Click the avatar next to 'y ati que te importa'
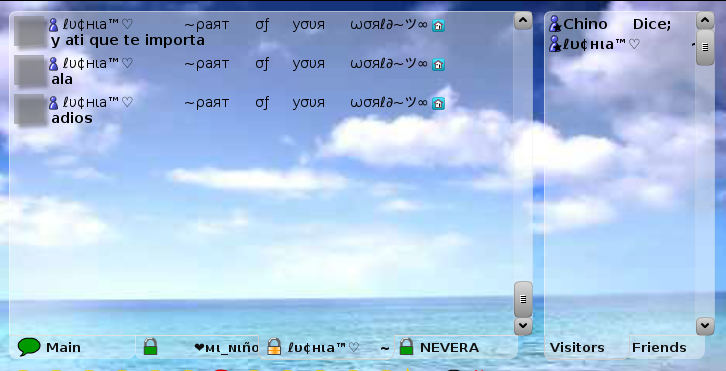Viewport: 726px width, 371px height. (30, 31)
